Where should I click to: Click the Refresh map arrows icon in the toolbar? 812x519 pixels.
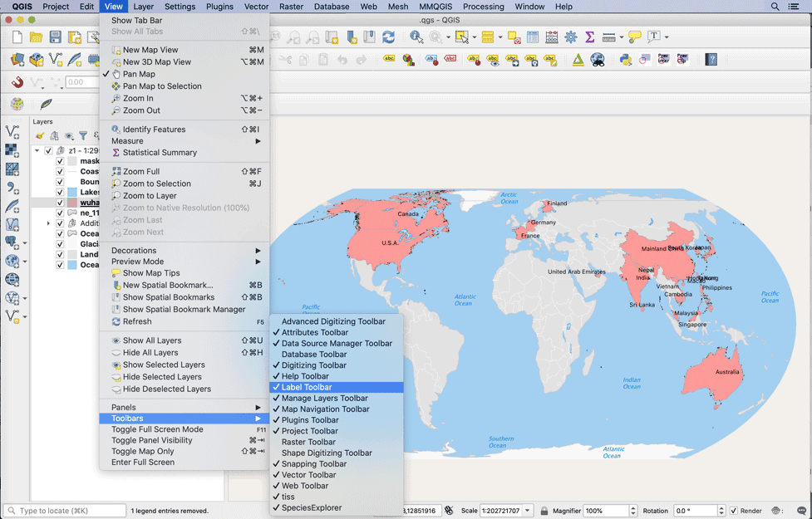388,37
